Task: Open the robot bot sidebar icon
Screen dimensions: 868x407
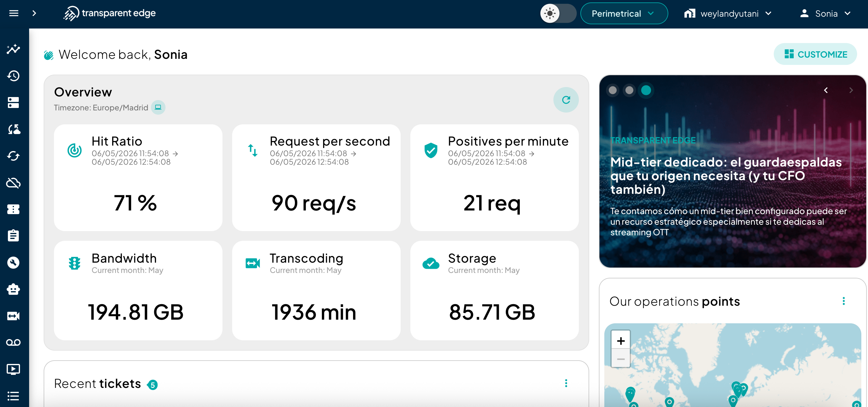Action: pyautogui.click(x=13, y=289)
